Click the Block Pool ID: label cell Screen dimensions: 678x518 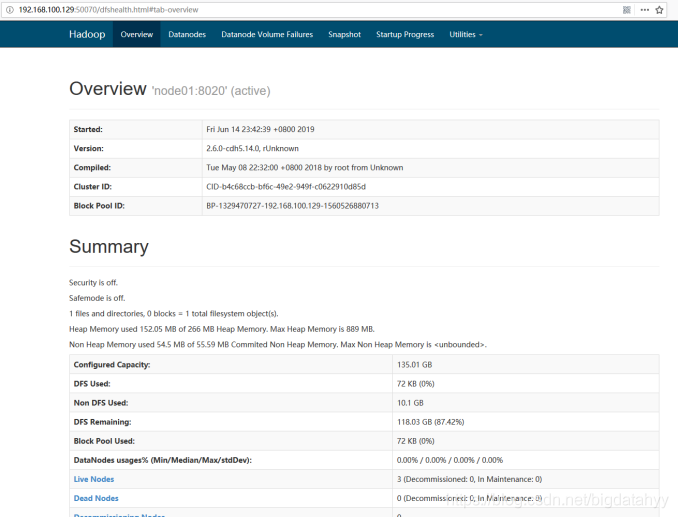click(x=136, y=205)
